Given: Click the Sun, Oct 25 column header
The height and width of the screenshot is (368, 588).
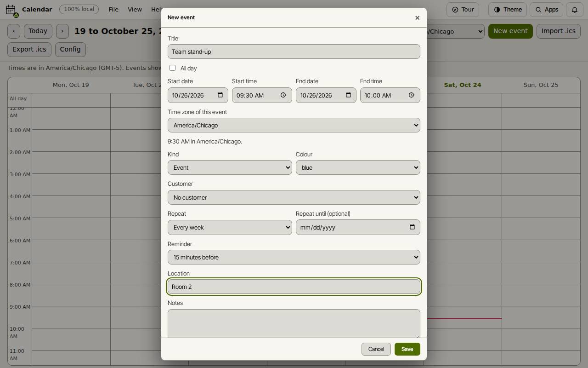Looking at the screenshot, I should pyautogui.click(x=541, y=85).
